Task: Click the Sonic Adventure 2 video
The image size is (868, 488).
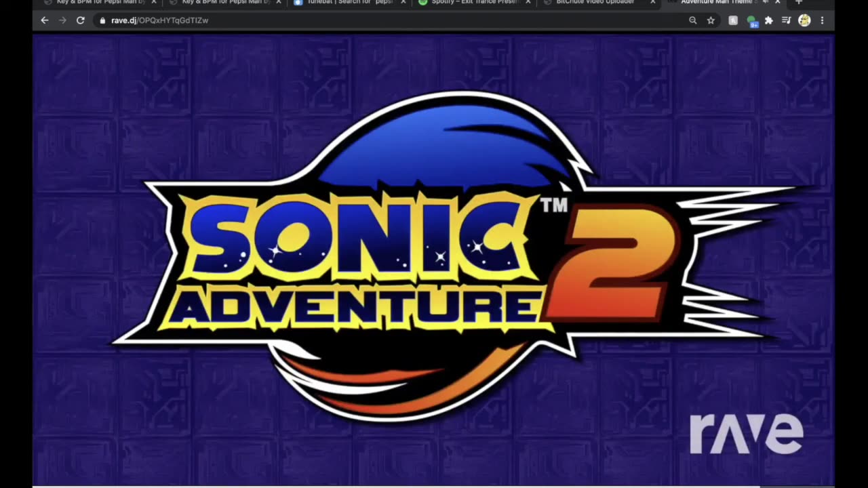Action: pos(433,260)
